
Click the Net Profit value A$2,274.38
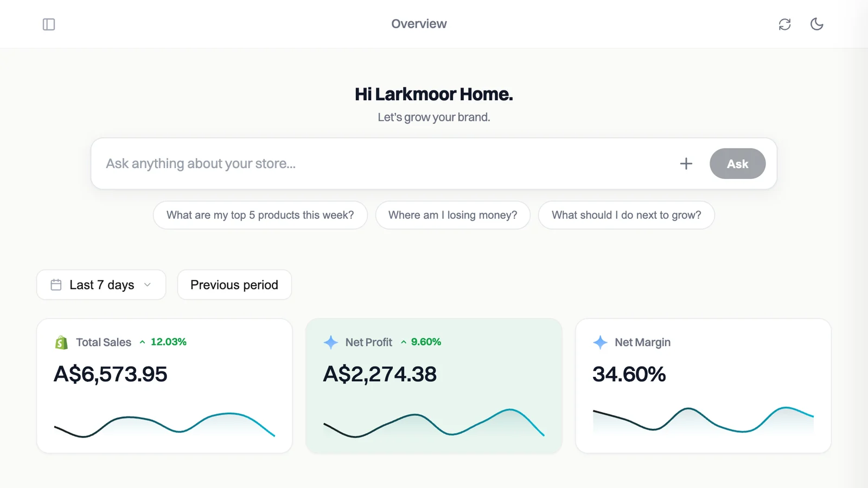click(x=380, y=374)
